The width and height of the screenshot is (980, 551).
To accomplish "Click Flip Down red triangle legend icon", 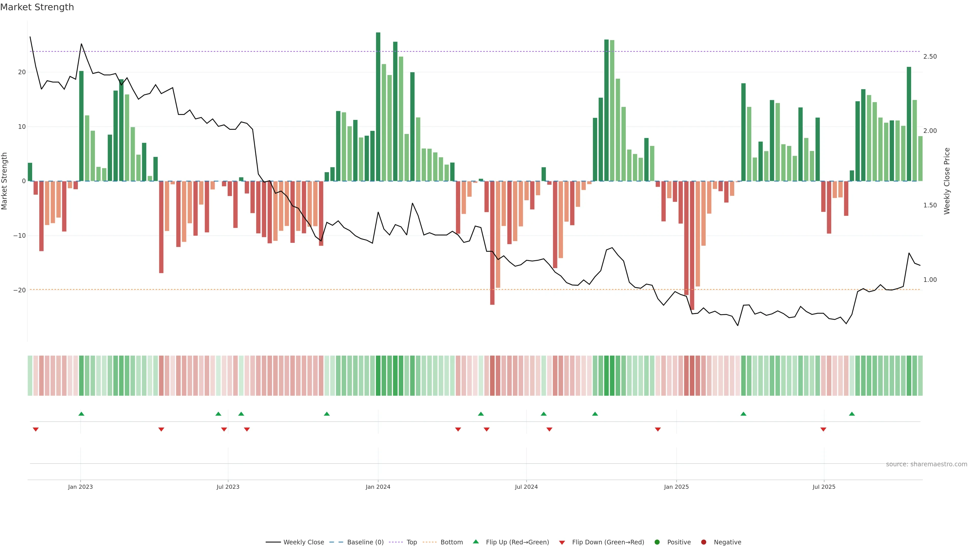I will [562, 543].
